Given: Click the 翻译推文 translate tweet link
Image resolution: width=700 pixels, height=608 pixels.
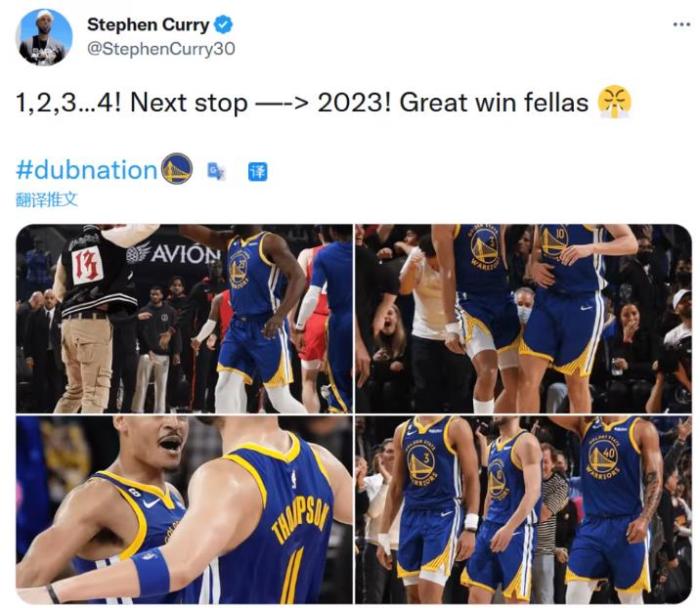Looking at the screenshot, I should (x=46, y=199).
